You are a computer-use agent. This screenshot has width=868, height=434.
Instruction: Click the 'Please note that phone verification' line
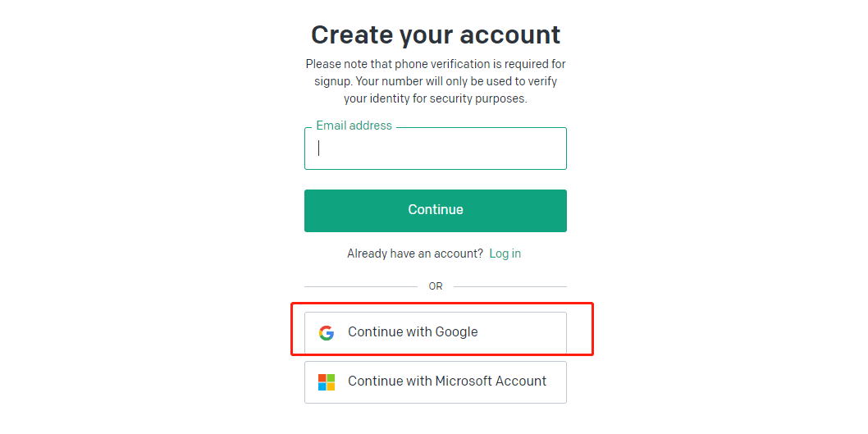coord(435,64)
